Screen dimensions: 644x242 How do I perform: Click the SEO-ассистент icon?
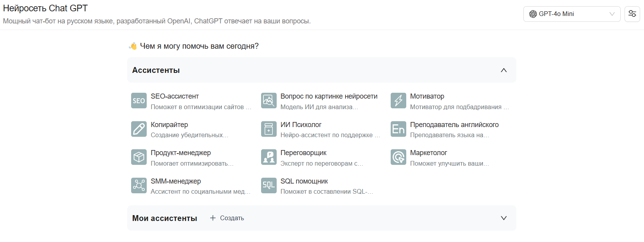click(139, 101)
